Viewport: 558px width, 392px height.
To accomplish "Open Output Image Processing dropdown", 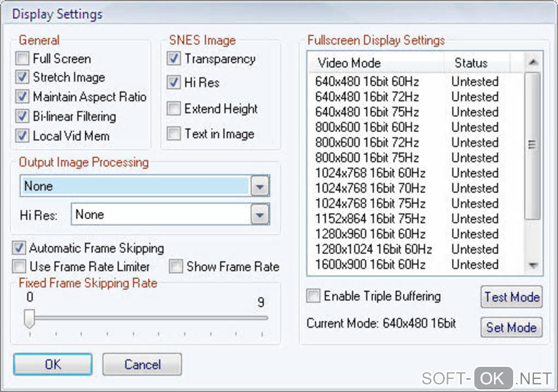I will [x=260, y=187].
